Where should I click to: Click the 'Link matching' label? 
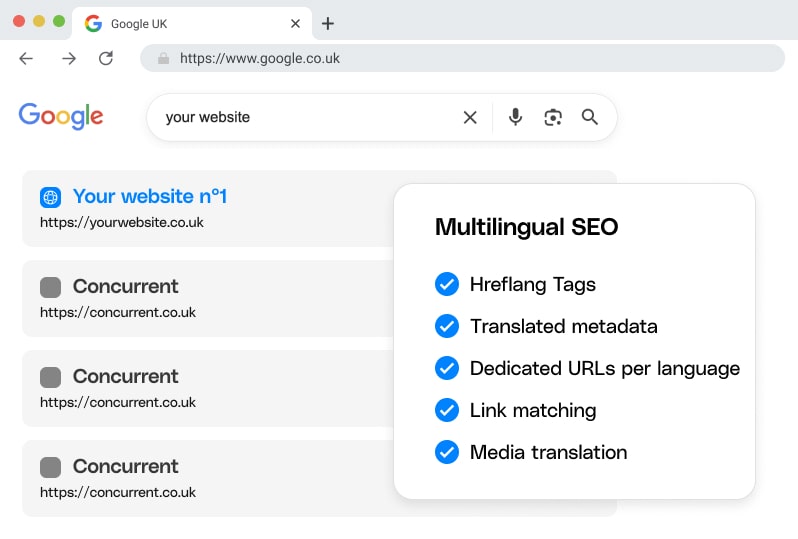pos(533,410)
